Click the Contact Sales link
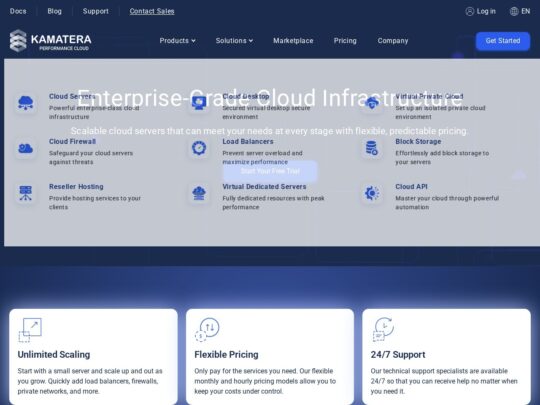The width and height of the screenshot is (540, 405). pyautogui.click(x=152, y=11)
